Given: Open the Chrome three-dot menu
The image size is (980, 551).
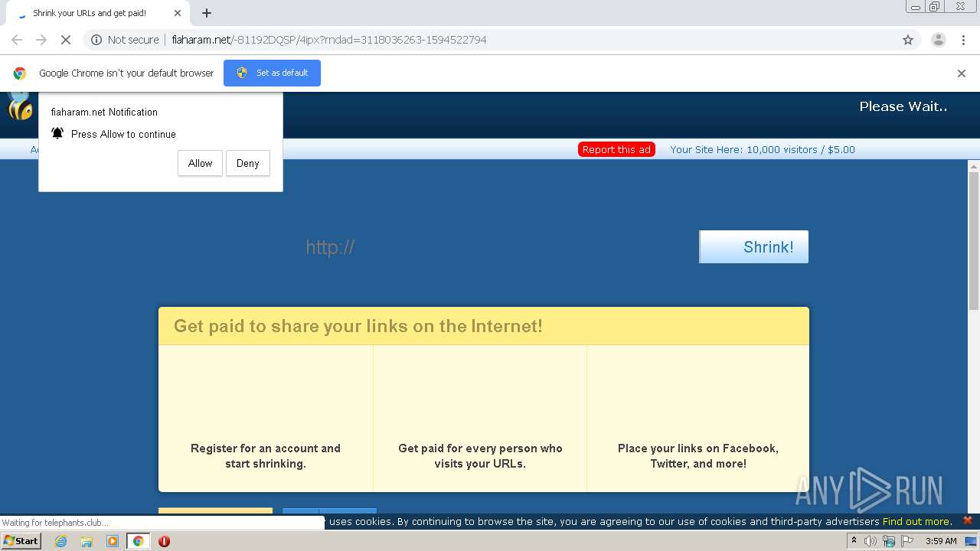Looking at the screenshot, I should pos(964,40).
